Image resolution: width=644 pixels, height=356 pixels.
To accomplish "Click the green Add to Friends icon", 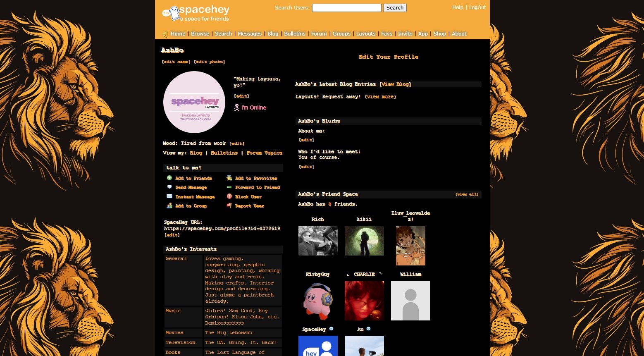I will pyautogui.click(x=169, y=178).
